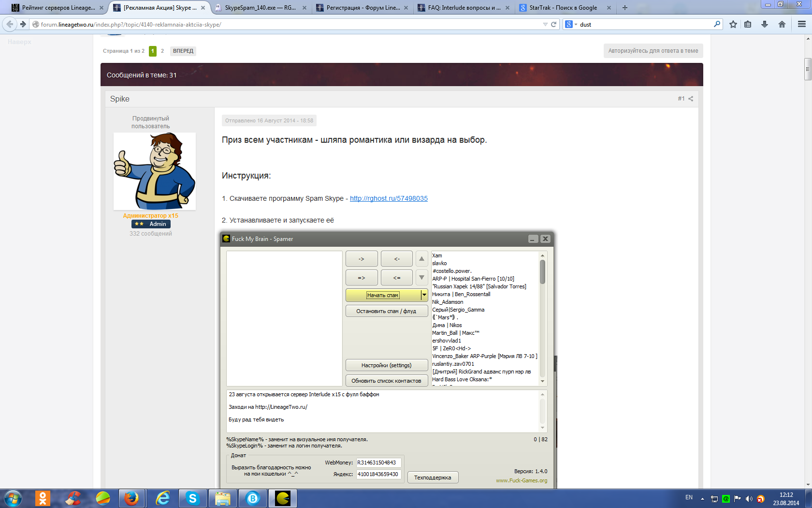
Task: Expand address bar history dropdown
Action: (x=545, y=24)
